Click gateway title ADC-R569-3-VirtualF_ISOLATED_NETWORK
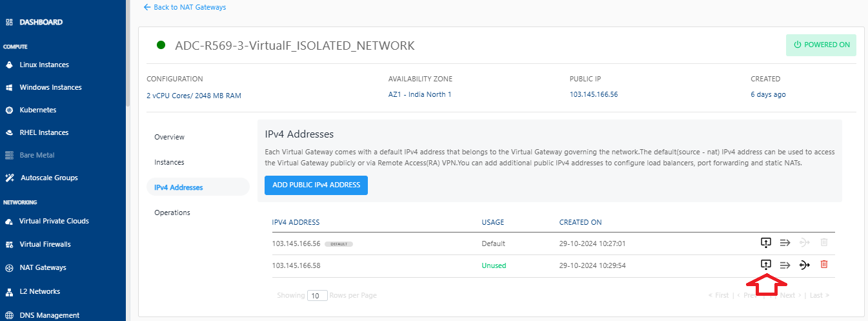 click(295, 45)
